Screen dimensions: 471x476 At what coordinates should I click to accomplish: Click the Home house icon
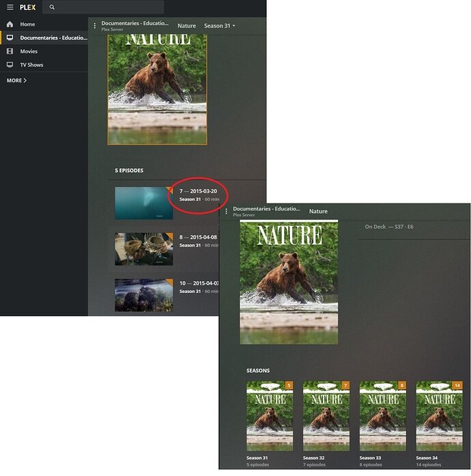tap(10, 24)
